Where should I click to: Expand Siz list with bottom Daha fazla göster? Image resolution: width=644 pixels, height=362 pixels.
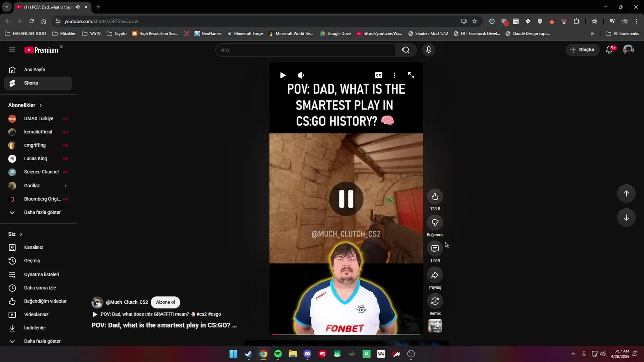pos(38,341)
